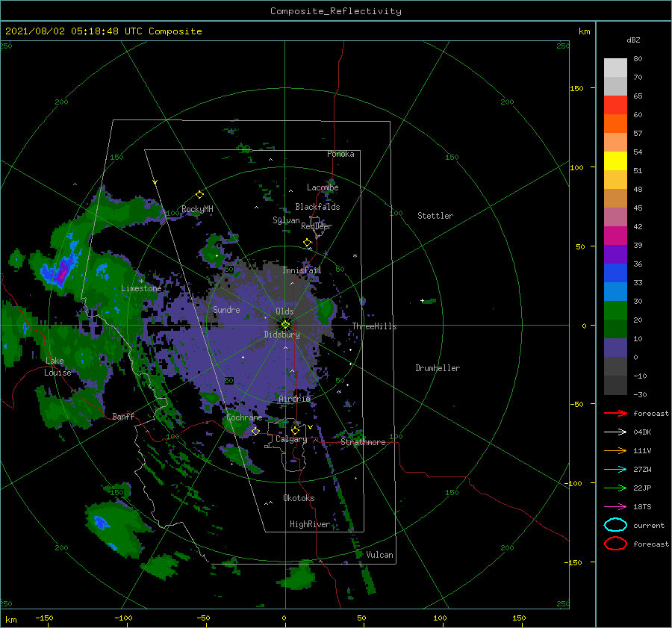Click the Calgary city label
Viewport: 672px width, 628px height.
(291, 439)
